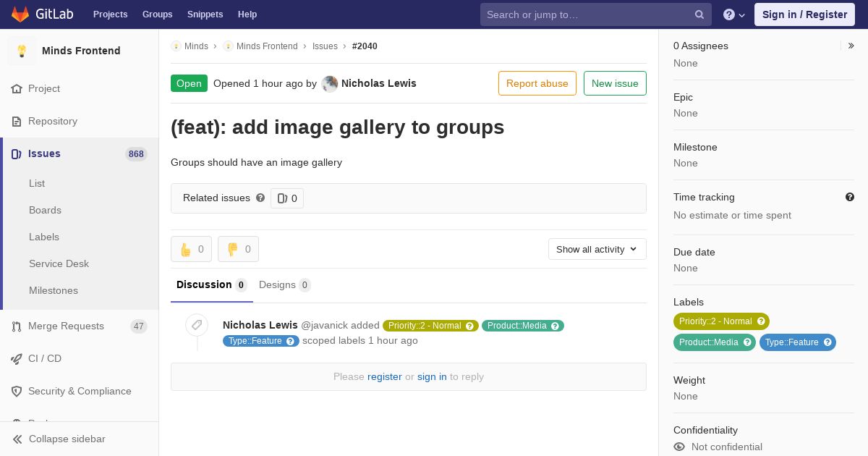868x456 pixels.
Task: Click the Minds Frontend breadcrumb link
Action: (267, 46)
